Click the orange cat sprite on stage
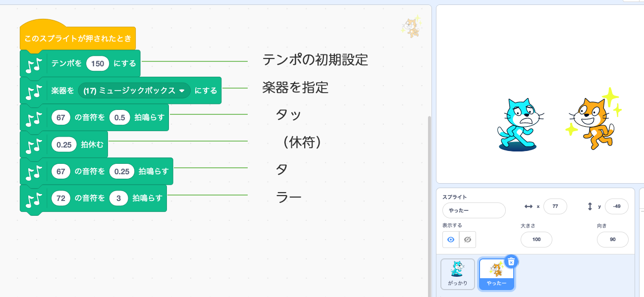 [x=593, y=119]
